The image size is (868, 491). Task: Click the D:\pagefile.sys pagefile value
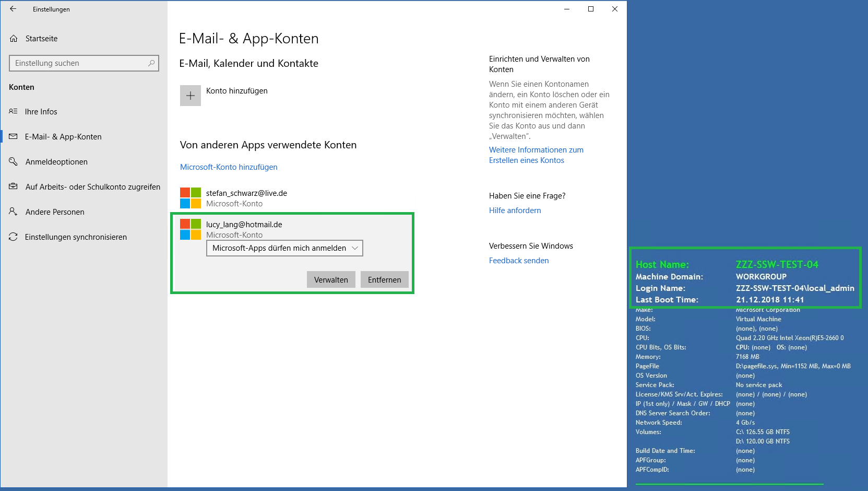pos(793,366)
